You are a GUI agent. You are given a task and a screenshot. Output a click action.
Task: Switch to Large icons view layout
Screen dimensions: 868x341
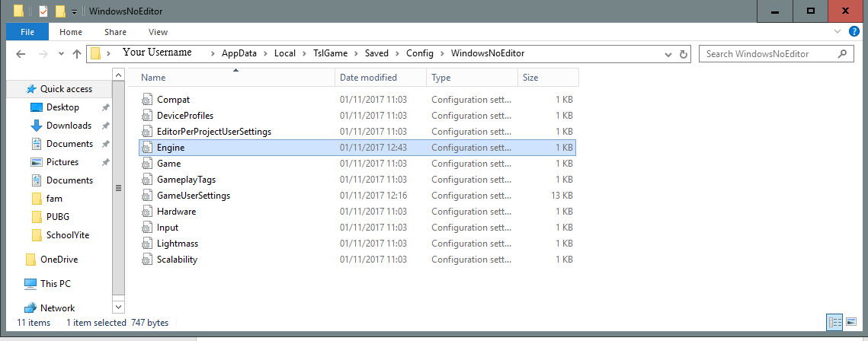(x=851, y=322)
